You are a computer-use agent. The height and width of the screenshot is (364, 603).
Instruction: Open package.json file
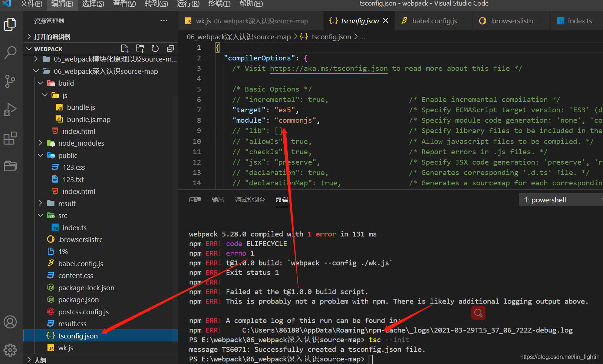click(x=78, y=300)
